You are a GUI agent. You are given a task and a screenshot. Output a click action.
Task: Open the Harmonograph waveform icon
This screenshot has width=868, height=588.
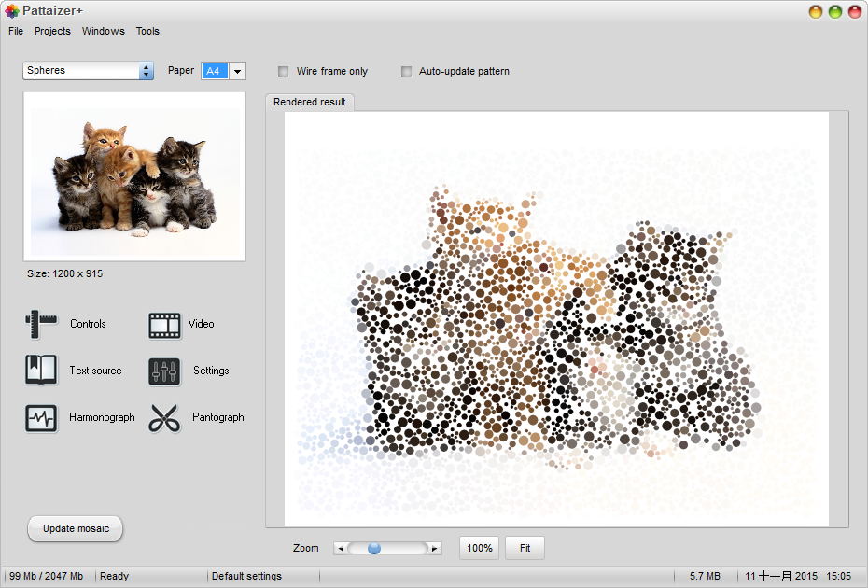(x=41, y=418)
